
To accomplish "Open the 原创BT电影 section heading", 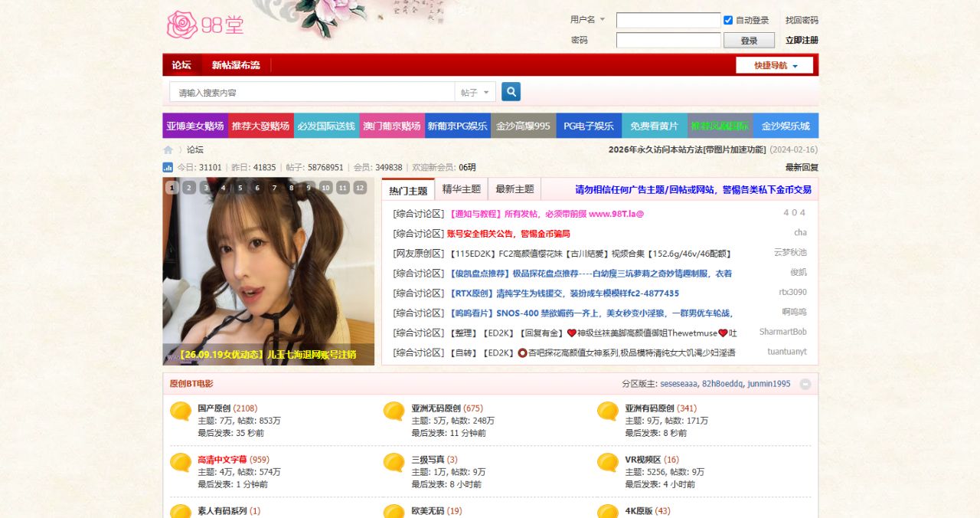I will tap(191, 384).
